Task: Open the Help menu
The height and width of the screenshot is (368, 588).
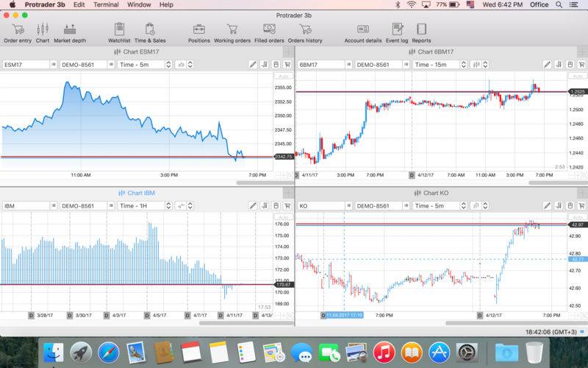Action: 166,4
